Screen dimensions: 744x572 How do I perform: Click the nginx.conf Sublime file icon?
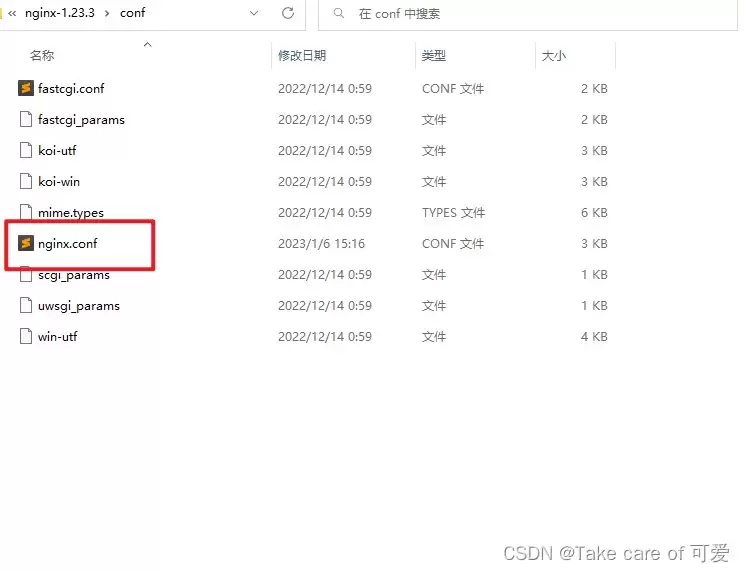pos(26,243)
